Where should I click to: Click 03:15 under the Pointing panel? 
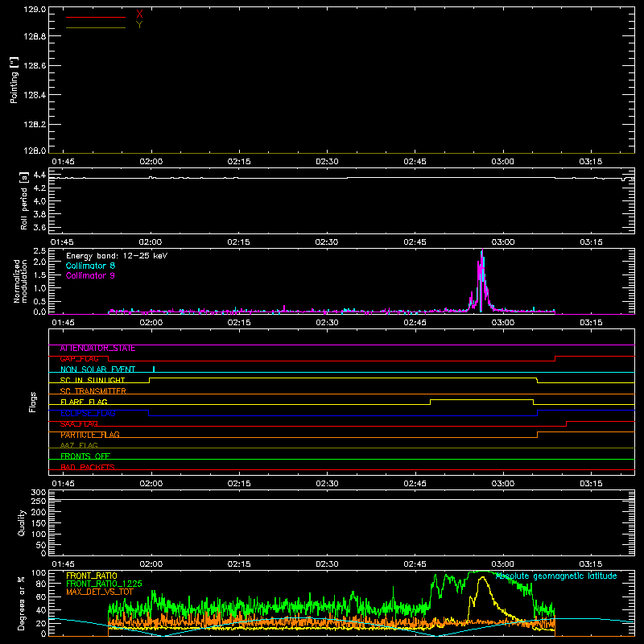591,162
